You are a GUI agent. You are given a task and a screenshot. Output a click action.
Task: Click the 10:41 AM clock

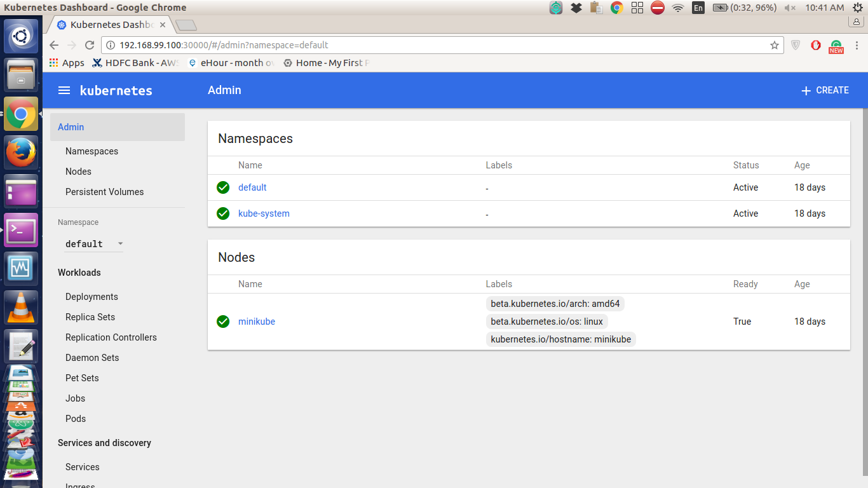[x=825, y=8]
